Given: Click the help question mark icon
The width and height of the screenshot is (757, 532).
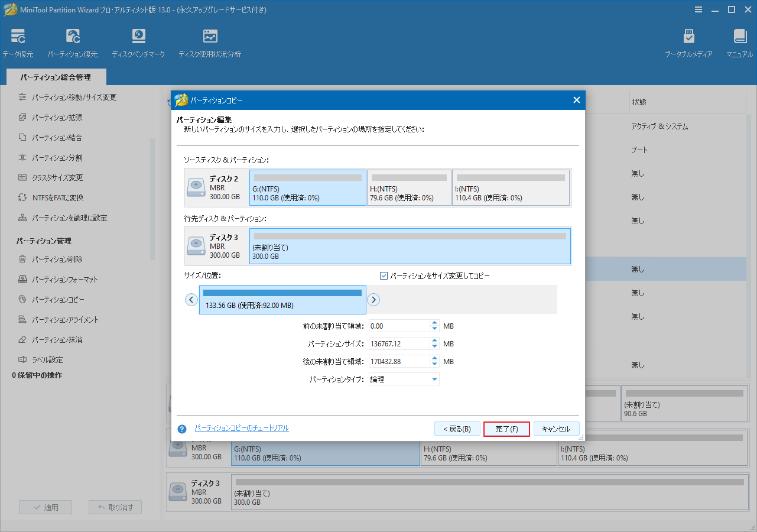Looking at the screenshot, I should 181,429.
